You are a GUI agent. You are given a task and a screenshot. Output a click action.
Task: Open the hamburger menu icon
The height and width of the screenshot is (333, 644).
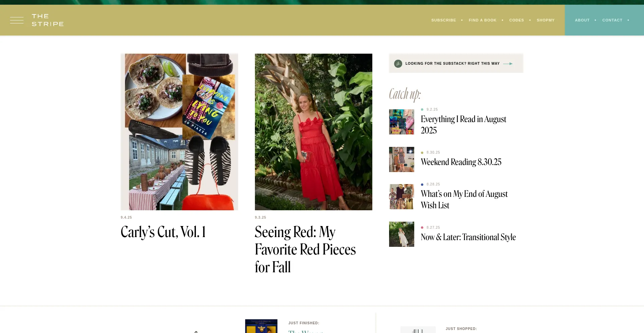[x=17, y=20]
